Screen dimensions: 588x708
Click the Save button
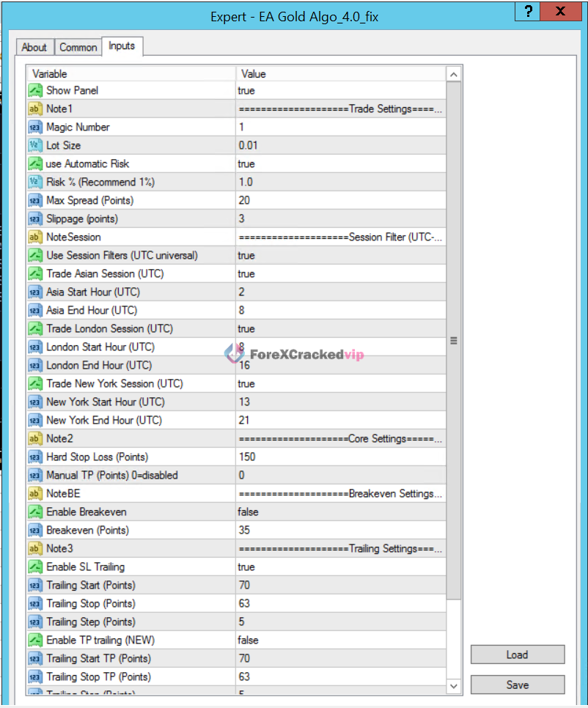517,685
